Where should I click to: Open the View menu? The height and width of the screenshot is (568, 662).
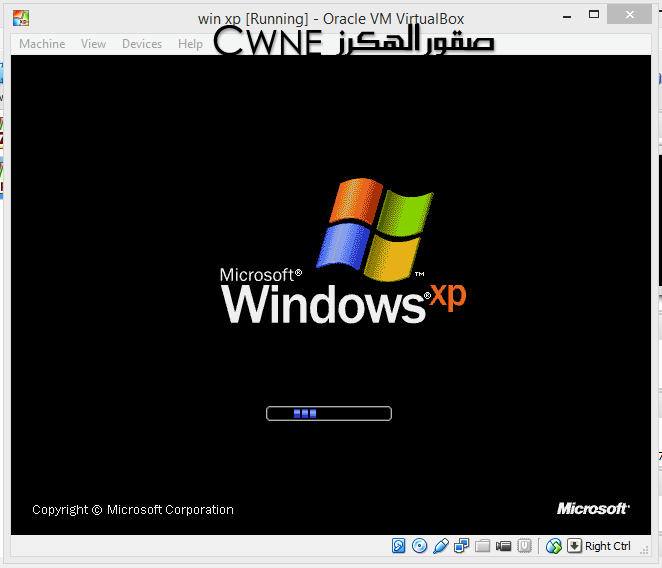pyautogui.click(x=93, y=44)
